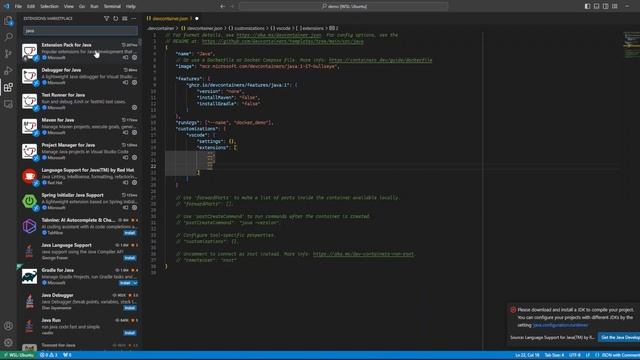Open the File menu
640x360 pixels.
(18, 6)
